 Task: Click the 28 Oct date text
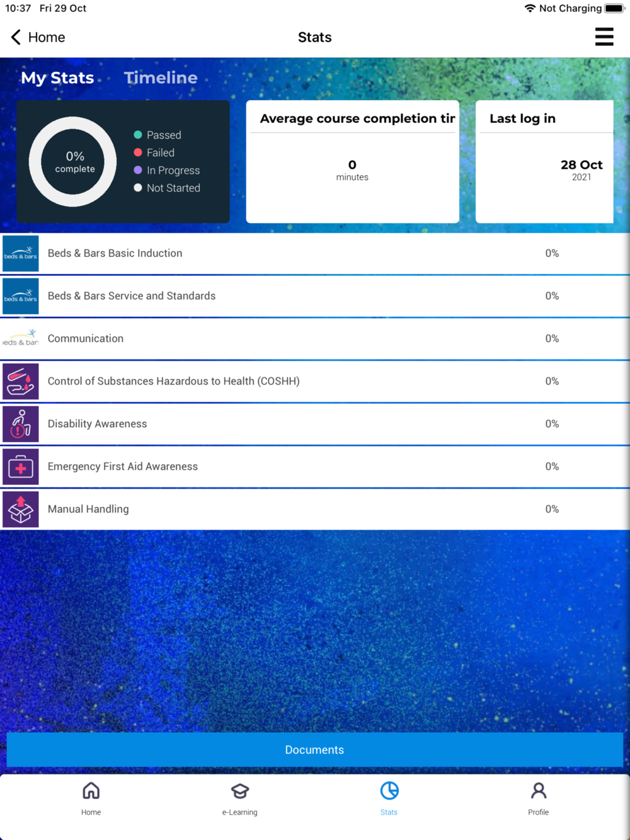[581, 165]
